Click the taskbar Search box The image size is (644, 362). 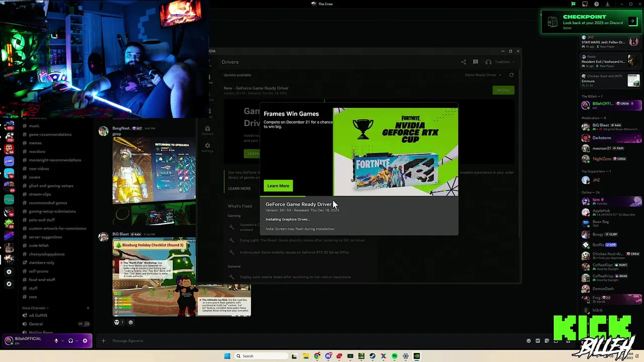point(261,356)
